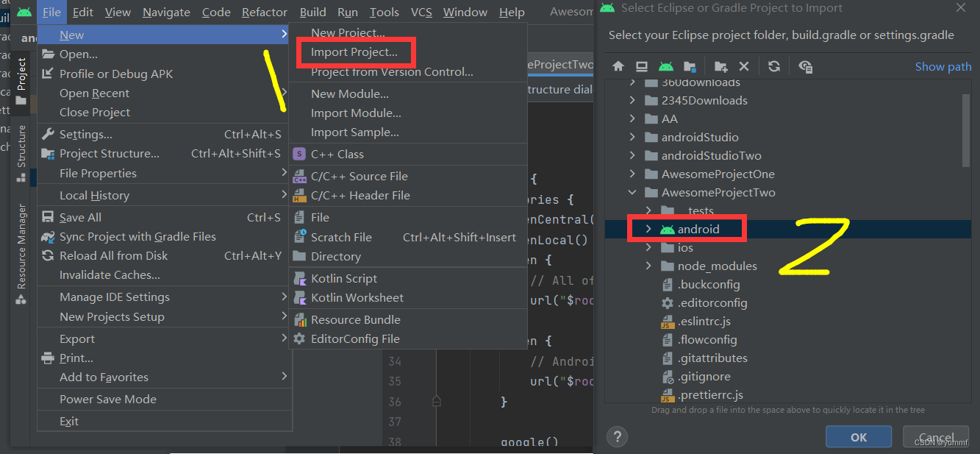
Task: Collapse the AwesomeProjectTwo folder
Action: (632, 193)
